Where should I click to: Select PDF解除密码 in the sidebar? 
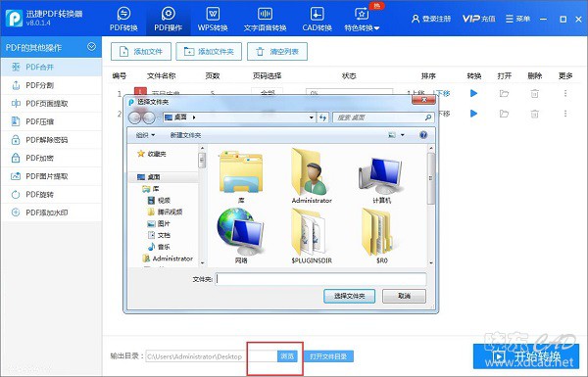(x=51, y=140)
